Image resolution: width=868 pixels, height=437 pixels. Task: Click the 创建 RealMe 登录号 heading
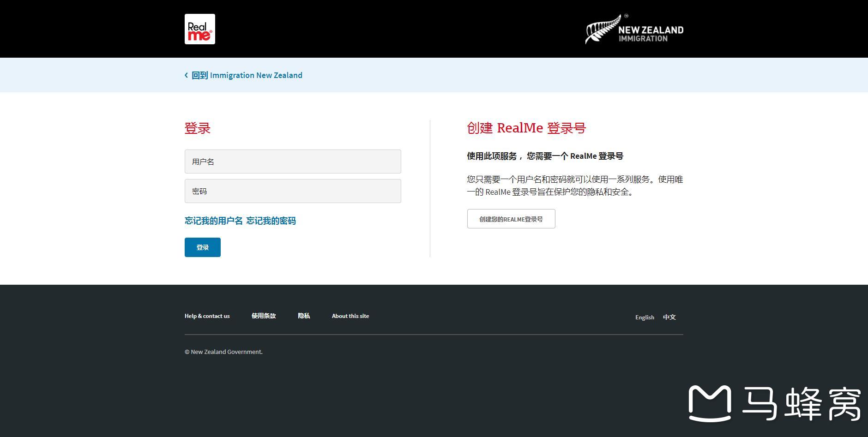click(526, 128)
